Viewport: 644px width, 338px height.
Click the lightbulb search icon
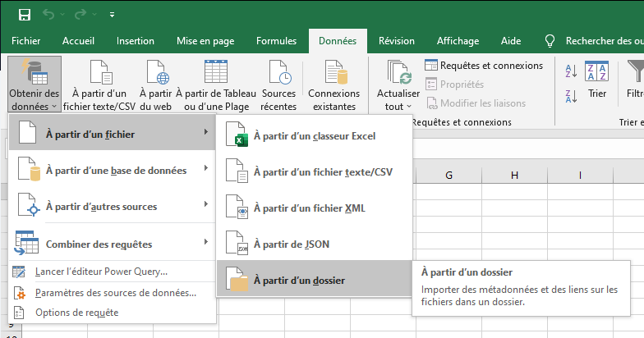(550, 41)
